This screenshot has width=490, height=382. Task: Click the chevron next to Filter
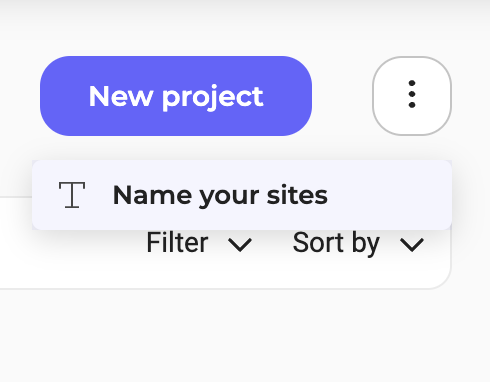coord(240,245)
